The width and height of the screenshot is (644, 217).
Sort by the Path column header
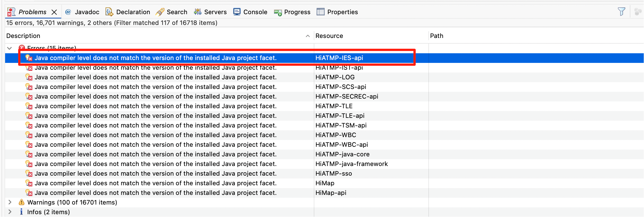point(437,36)
